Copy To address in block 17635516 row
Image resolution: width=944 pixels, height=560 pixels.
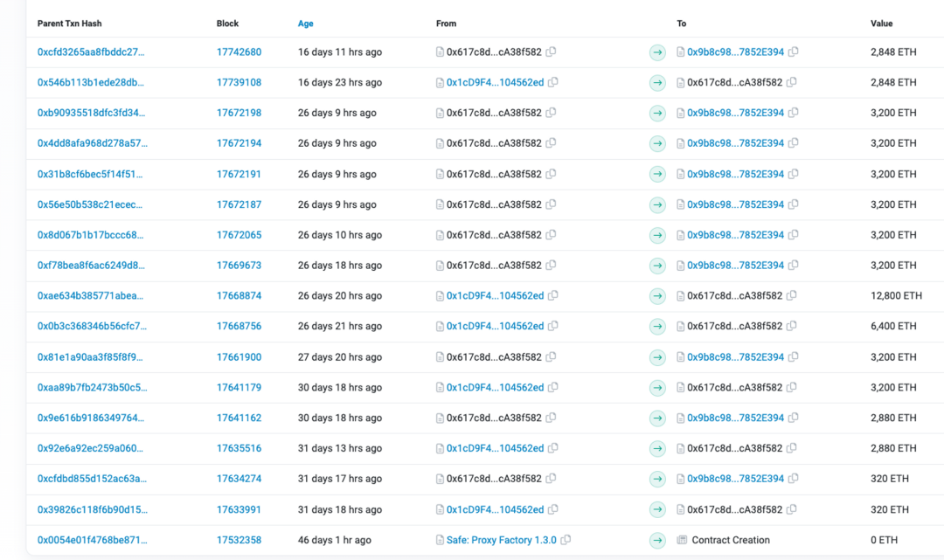[792, 448]
